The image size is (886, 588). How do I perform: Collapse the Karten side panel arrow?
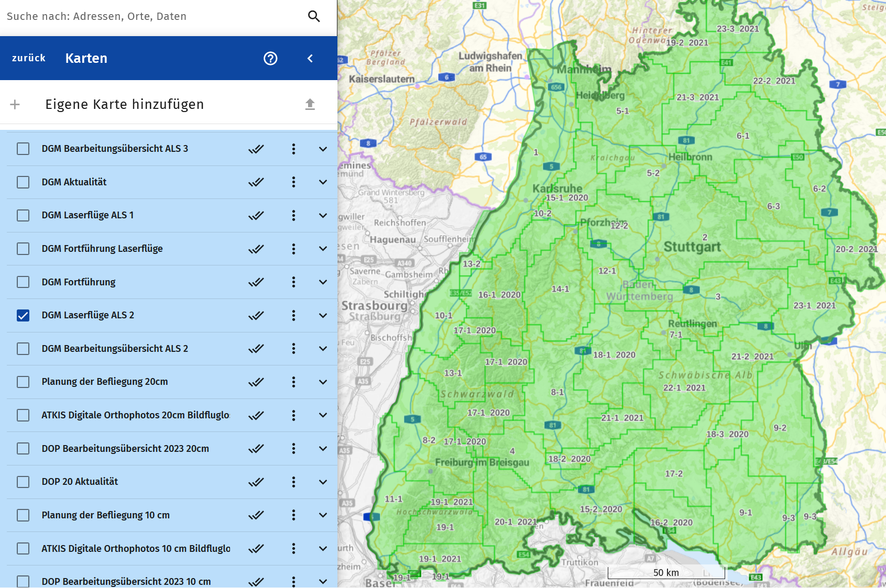tap(310, 58)
